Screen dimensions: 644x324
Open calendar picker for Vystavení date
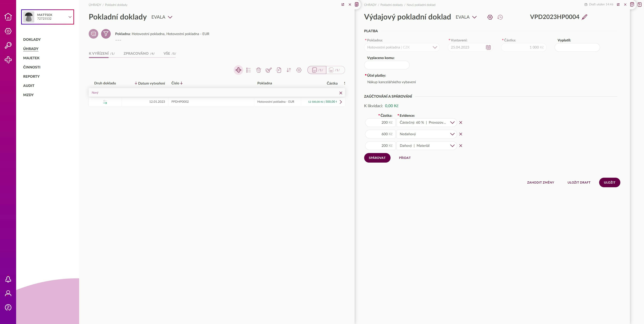(488, 47)
